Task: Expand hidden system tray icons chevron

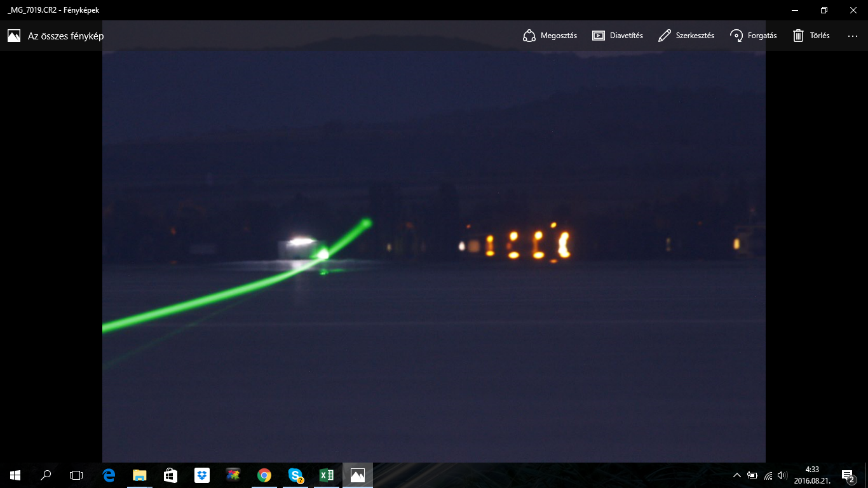Action: 737,475
